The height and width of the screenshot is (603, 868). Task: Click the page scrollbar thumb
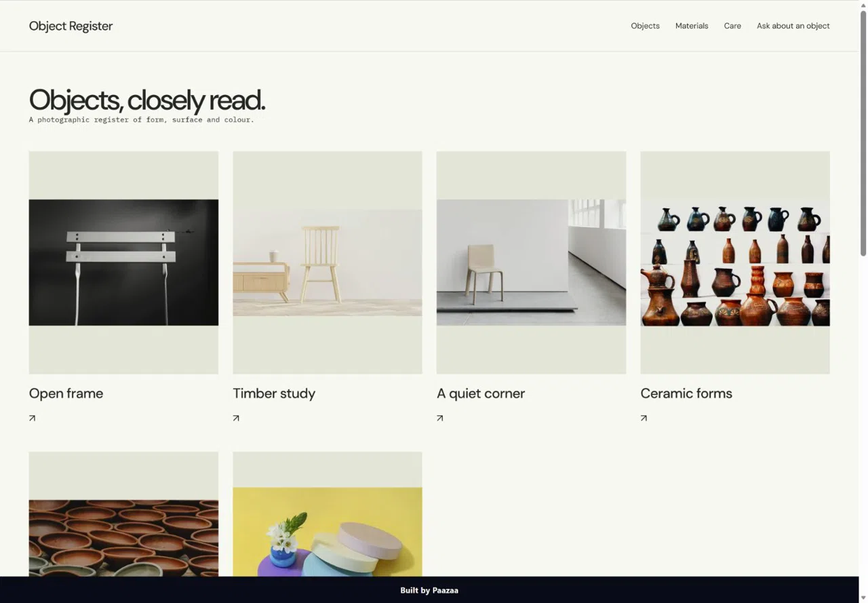pos(863,133)
